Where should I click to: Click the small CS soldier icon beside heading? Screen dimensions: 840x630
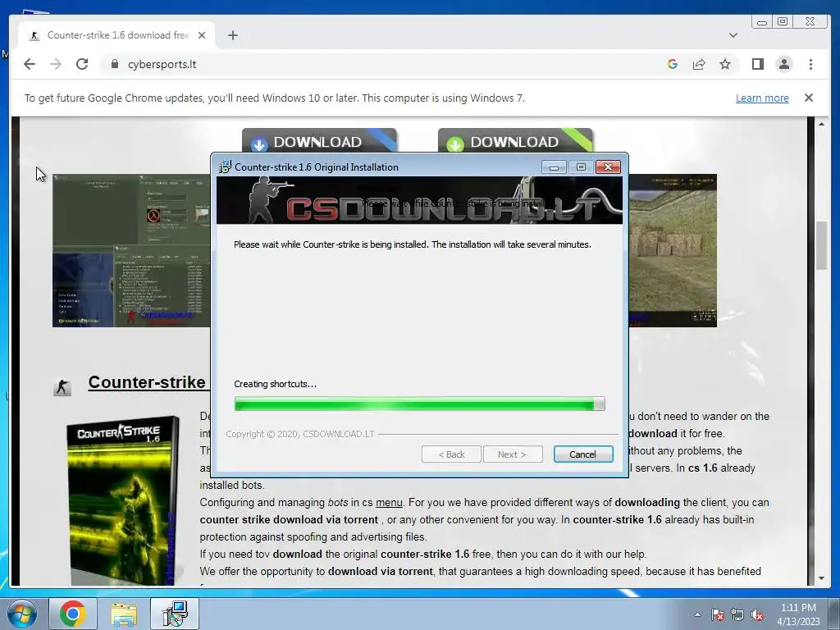[x=62, y=387]
